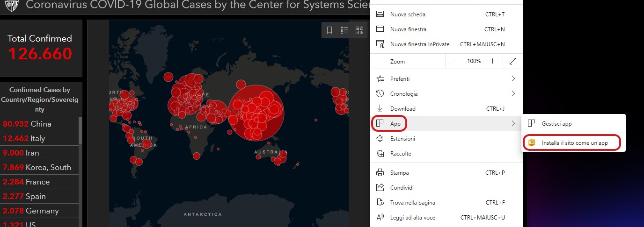
Task: Select the 2.078 Germany row
Action: click(39, 211)
